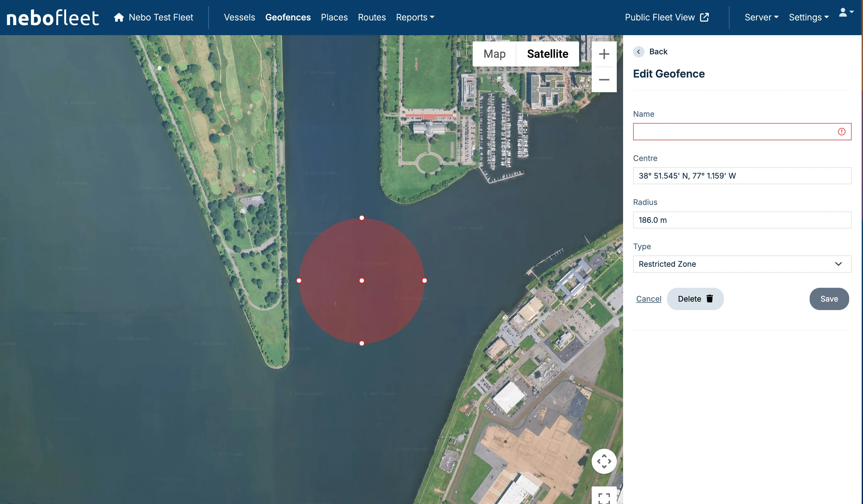
Task: Click the map zoom out minus icon
Action: coord(604,80)
